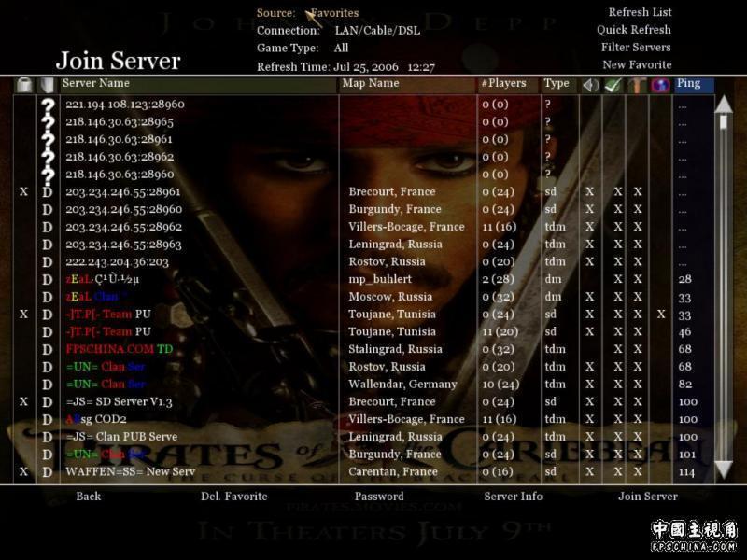The image size is (747, 560).
Task: Select =JS= Clan PUB Serve
Action: point(121,437)
